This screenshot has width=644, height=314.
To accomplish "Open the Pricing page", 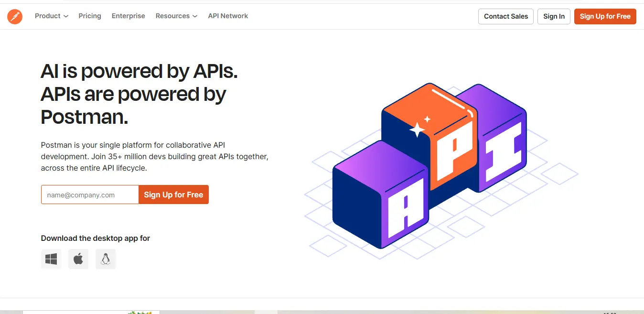I will [x=90, y=16].
